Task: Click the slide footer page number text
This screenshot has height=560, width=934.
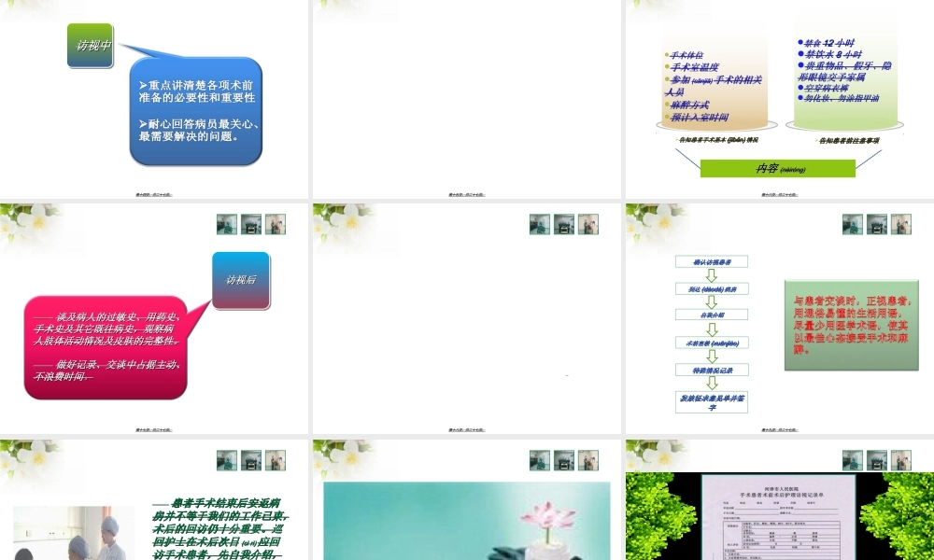Action: 152,193
